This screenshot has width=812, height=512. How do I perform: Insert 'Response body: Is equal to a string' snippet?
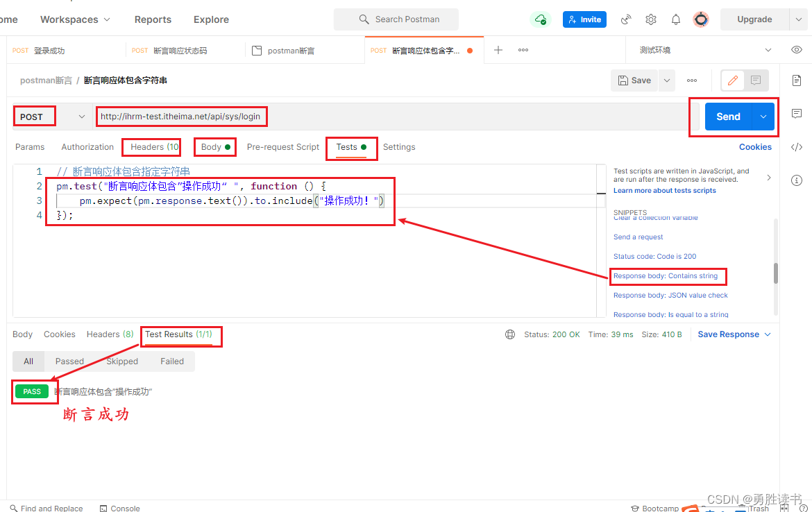(x=670, y=314)
